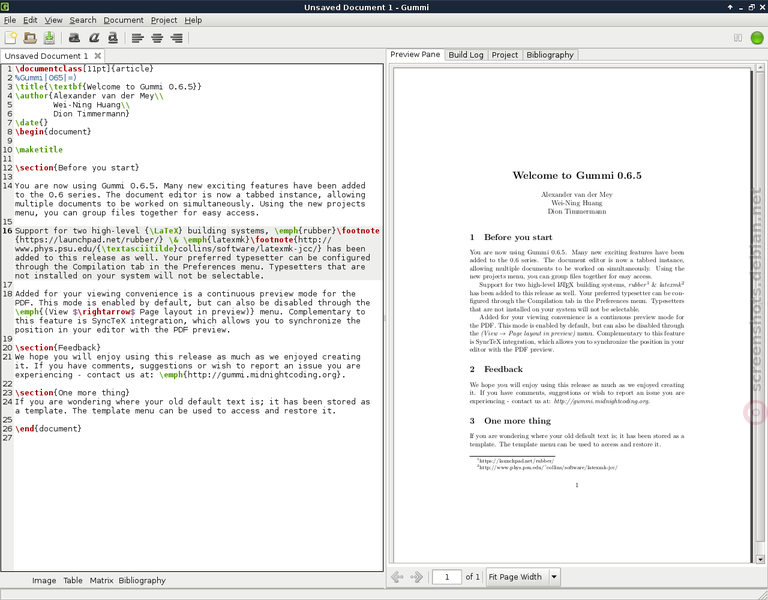Click the \begin{document} line in editor

coord(53,132)
